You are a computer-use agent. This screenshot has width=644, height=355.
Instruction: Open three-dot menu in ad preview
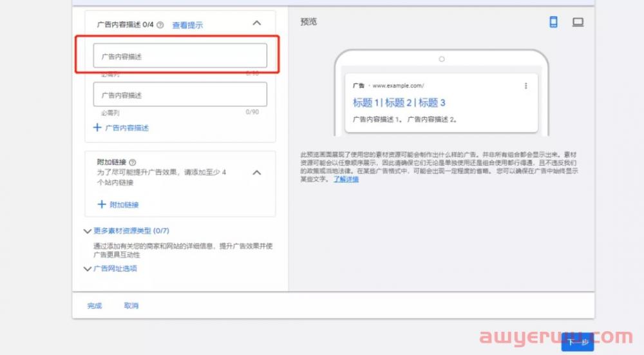[x=526, y=86]
